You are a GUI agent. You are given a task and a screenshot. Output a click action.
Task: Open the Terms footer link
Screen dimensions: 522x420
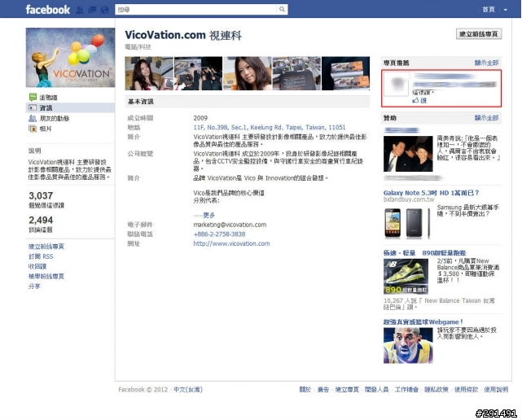point(466,389)
